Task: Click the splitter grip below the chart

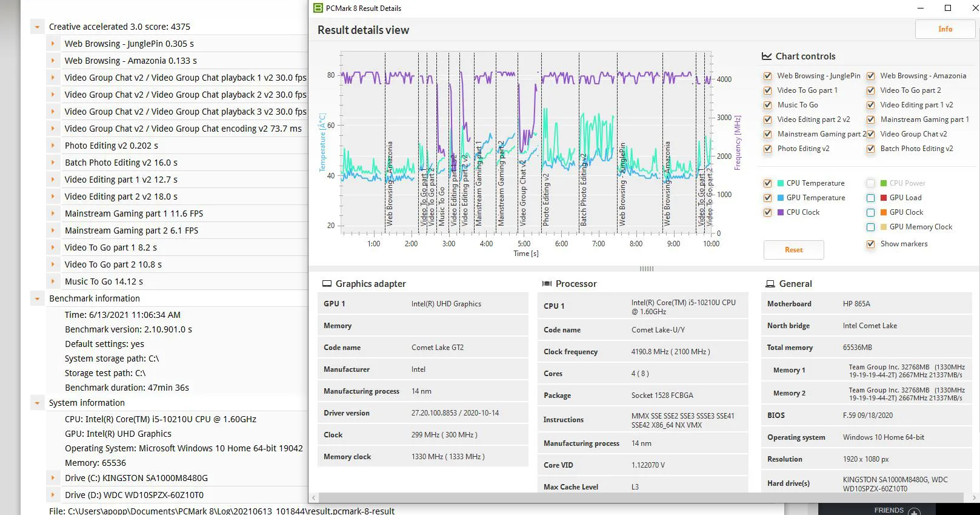Action: point(646,269)
